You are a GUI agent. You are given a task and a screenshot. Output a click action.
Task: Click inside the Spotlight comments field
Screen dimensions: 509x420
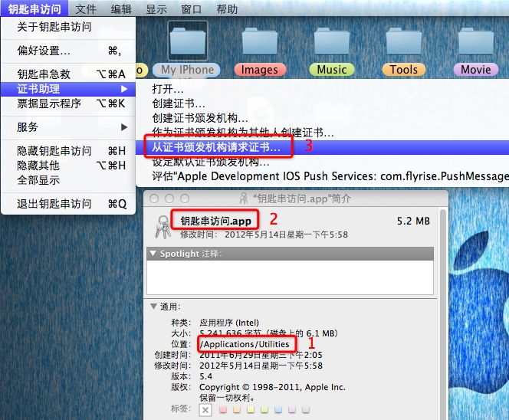pos(291,277)
